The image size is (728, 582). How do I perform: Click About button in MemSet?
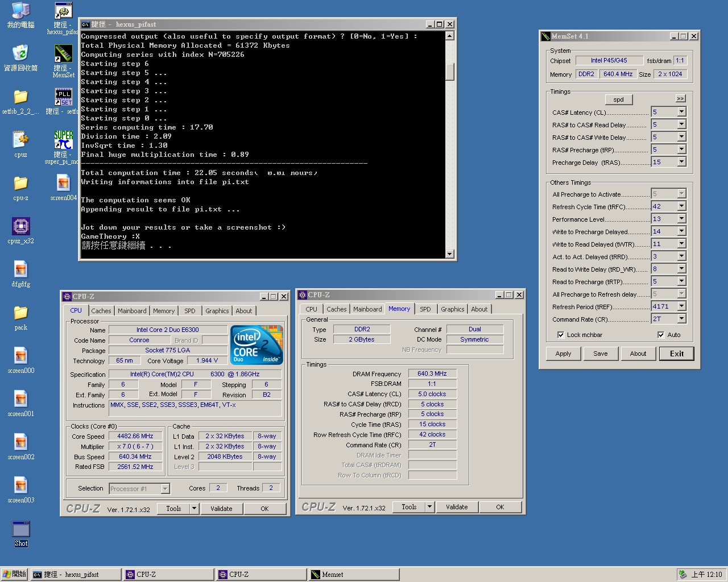pos(638,354)
